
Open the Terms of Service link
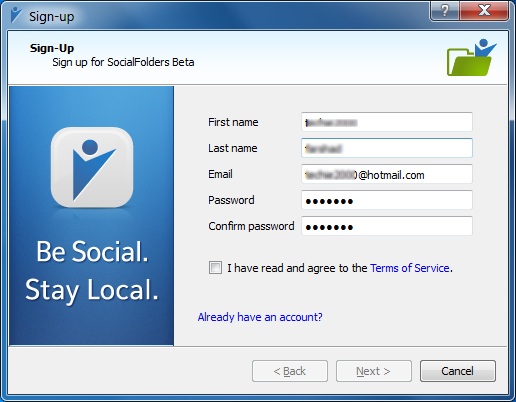[410, 268]
